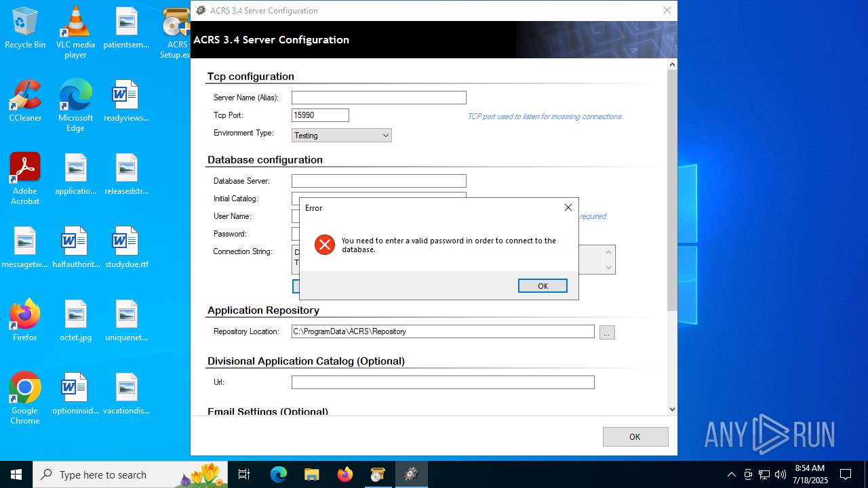Open CCleaner desktop shortcut

click(25, 101)
